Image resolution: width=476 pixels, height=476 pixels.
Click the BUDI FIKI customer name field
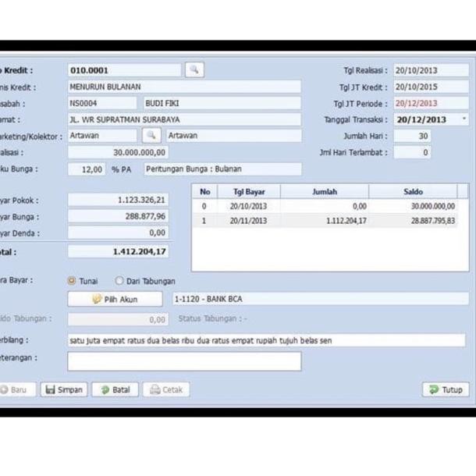click(x=222, y=103)
